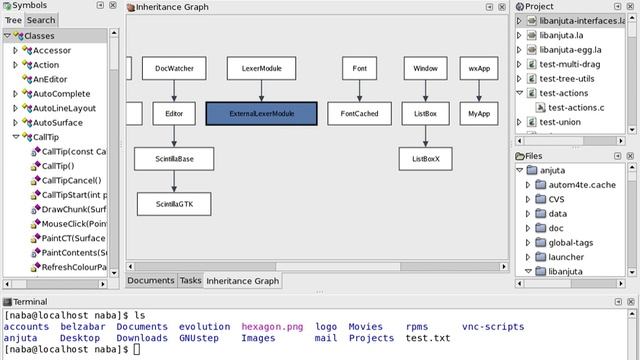Click the Project panel horizontal scrollbar
This screenshot has height=360, width=640.
[570, 140]
